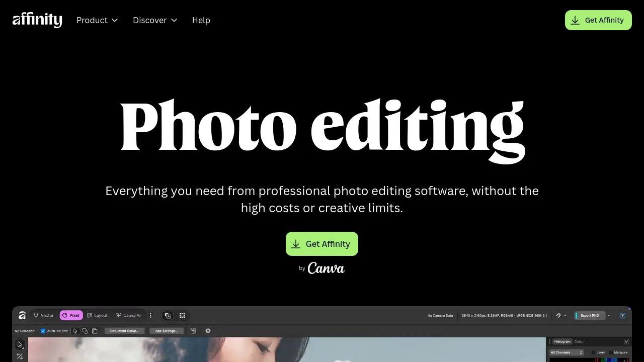This screenshot has height=362, width=644.
Task: Click the Export PNG button
Action: tap(589, 315)
